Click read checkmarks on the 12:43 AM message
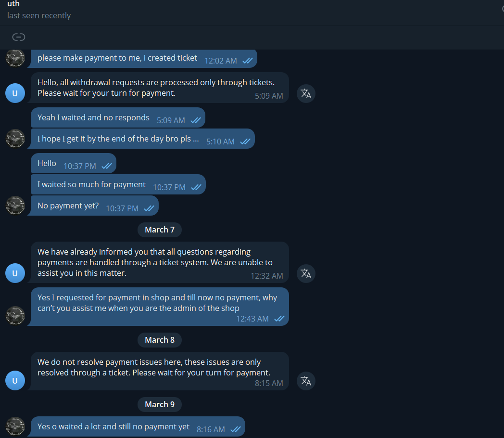The image size is (504, 438). pos(279,319)
